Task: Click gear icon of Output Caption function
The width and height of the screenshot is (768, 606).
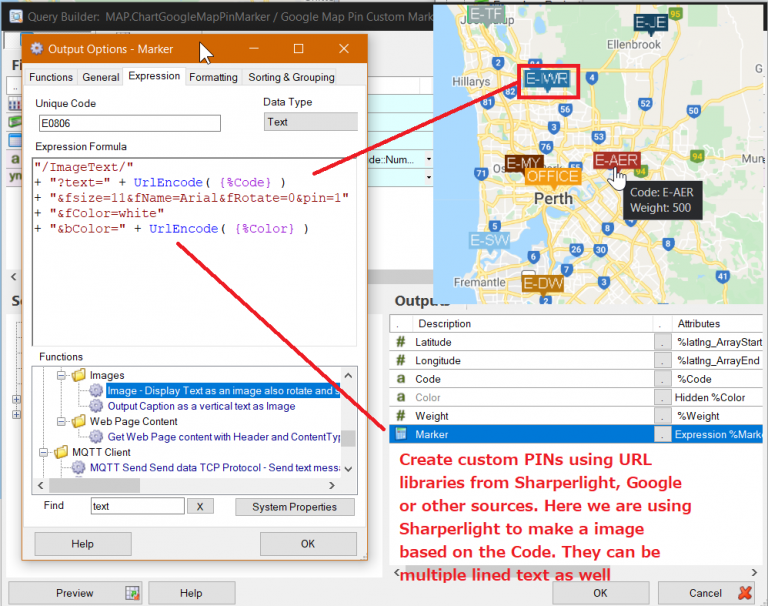Action: pos(96,406)
